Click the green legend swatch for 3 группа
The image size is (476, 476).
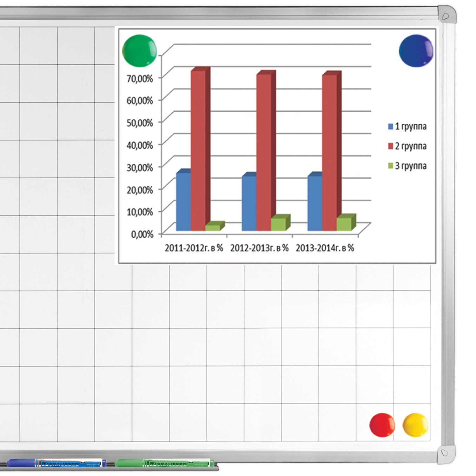[391, 166]
